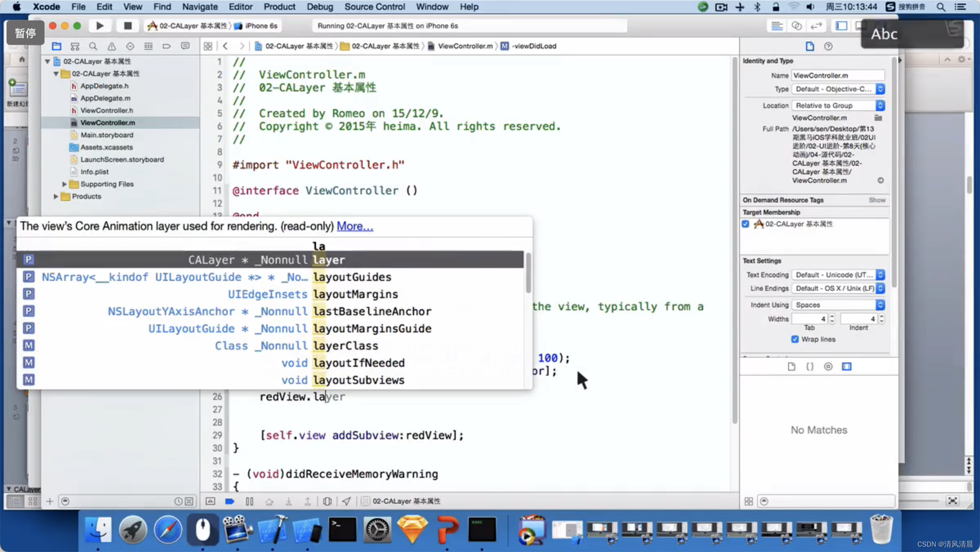Click the Run (play) button
980x552 pixels.
[100, 26]
